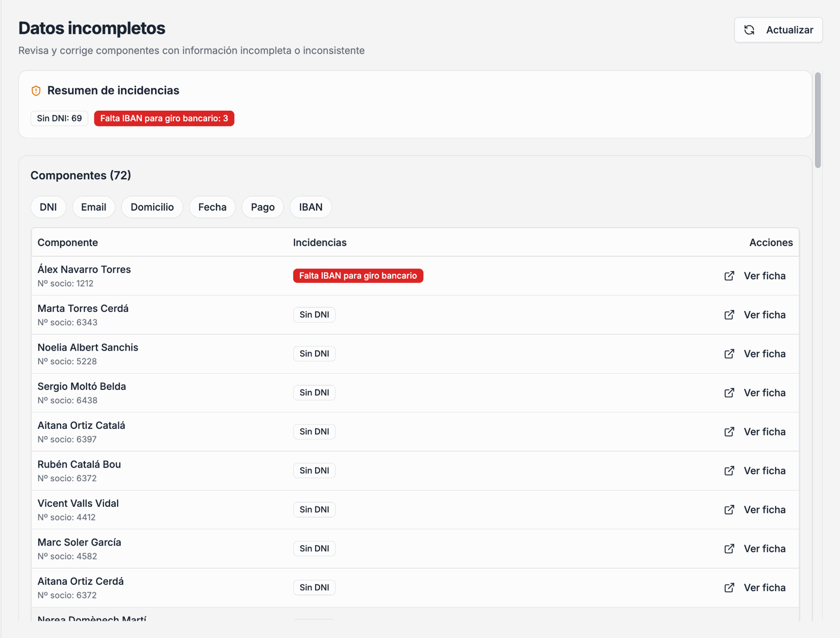The height and width of the screenshot is (638, 840).
Task: Click Ver ficha text for Vicent Valls Vidal
Action: pos(765,510)
